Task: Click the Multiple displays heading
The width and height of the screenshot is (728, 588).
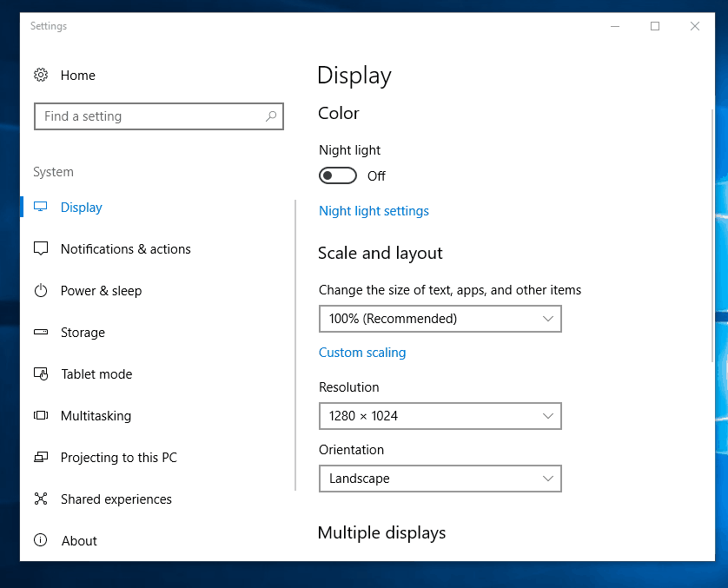Action: click(x=381, y=532)
